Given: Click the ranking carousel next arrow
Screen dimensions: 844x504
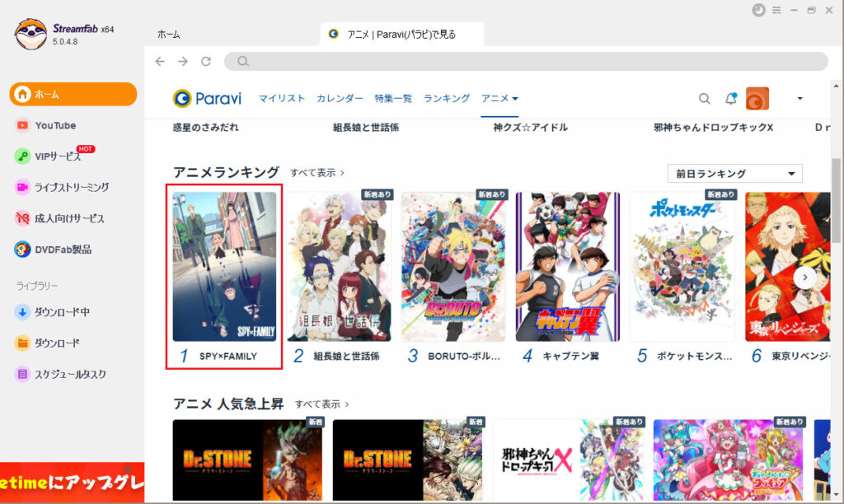Looking at the screenshot, I should click(804, 278).
